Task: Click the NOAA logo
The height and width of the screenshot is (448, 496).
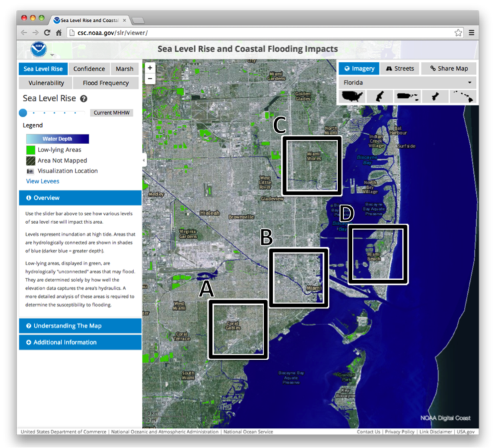Action: click(39, 49)
